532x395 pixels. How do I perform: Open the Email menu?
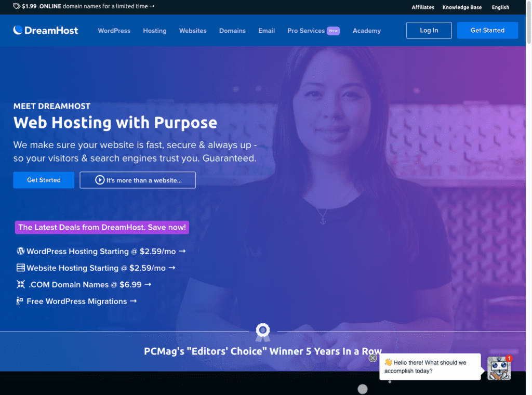(267, 31)
